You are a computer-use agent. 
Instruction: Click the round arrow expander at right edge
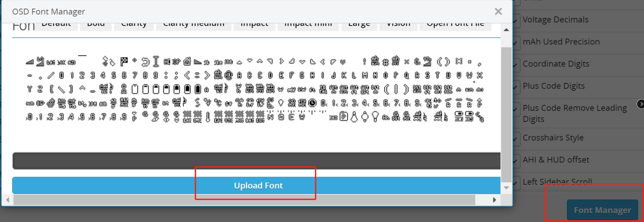point(641,104)
